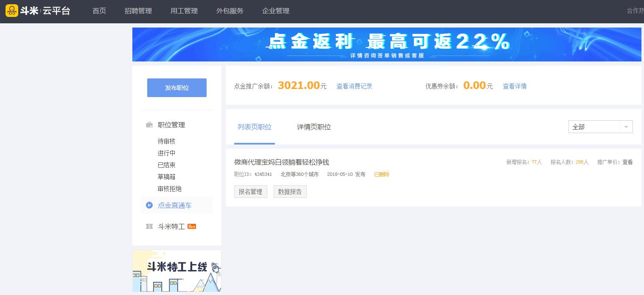Open 查看消费记录 link
This screenshot has width=644, height=295.
(354, 86)
